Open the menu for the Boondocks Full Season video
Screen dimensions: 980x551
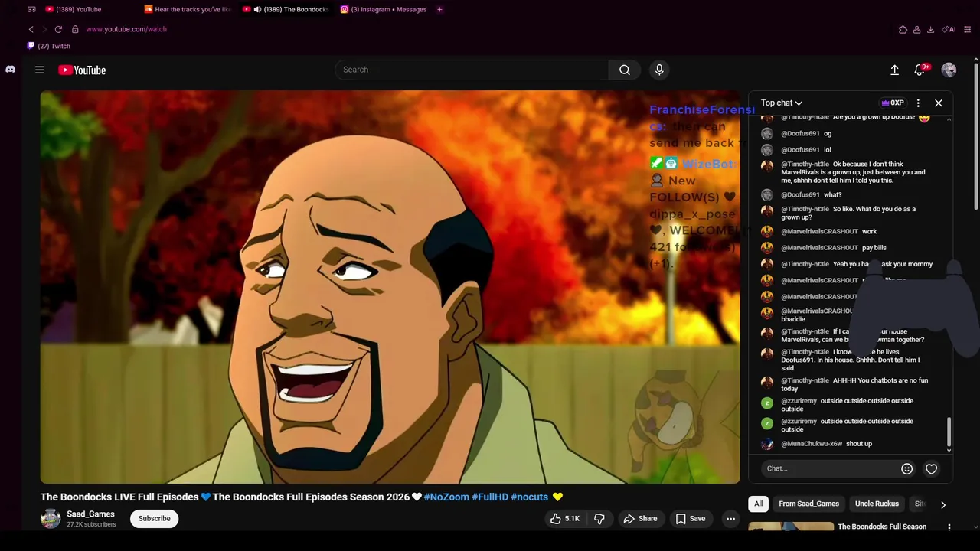pos(949,527)
